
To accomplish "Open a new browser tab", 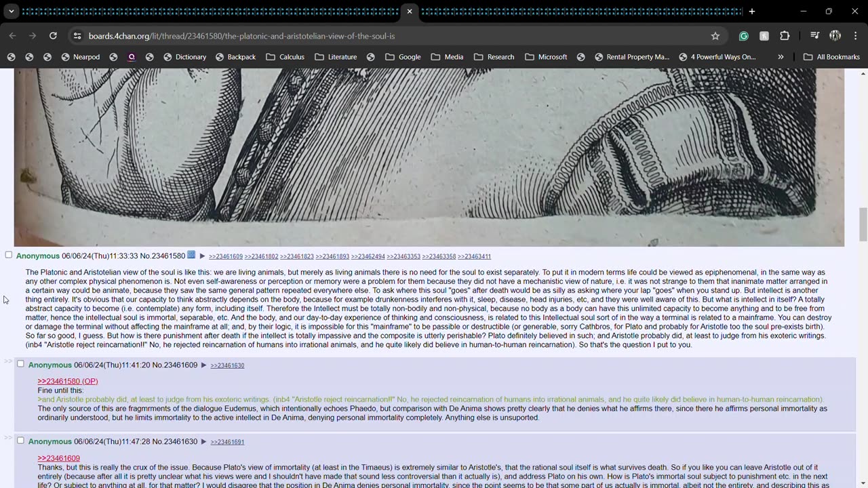I will click(751, 12).
